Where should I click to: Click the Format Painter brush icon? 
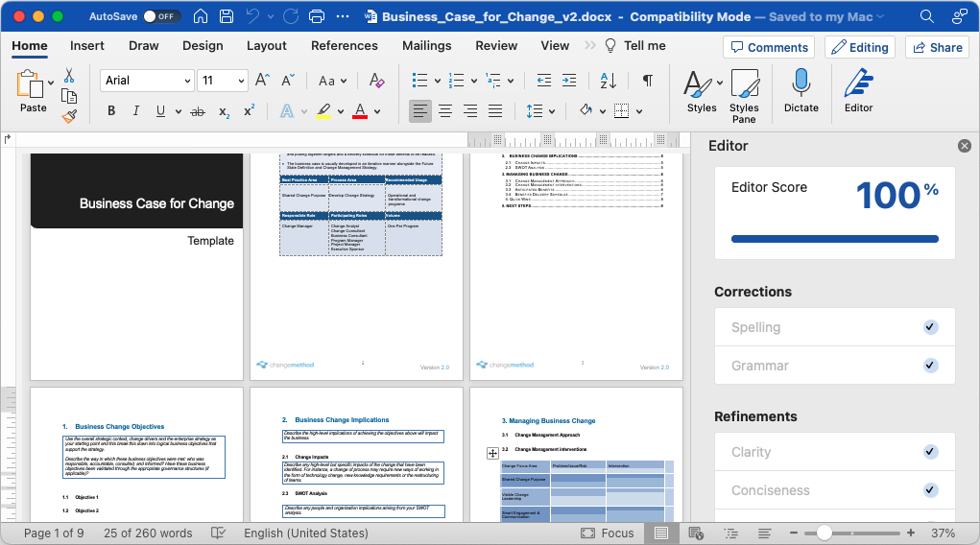[x=69, y=116]
